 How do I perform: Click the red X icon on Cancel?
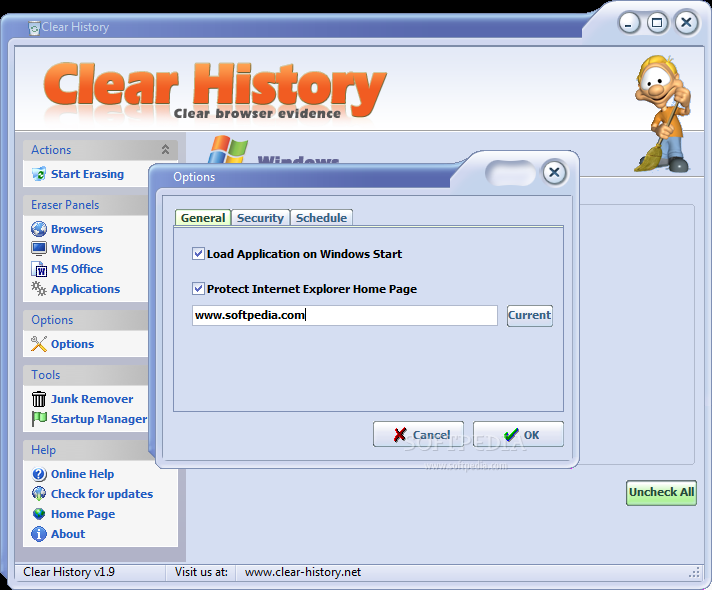pyautogui.click(x=400, y=435)
